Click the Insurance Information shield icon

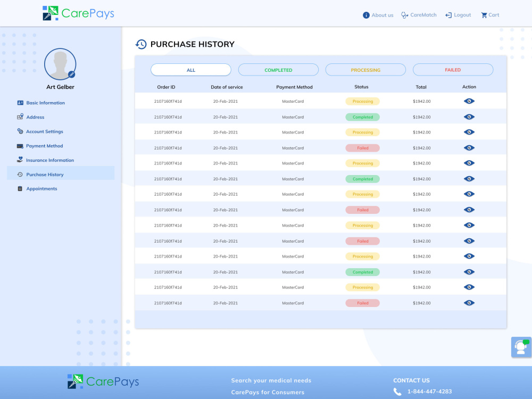(x=19, y=160)
